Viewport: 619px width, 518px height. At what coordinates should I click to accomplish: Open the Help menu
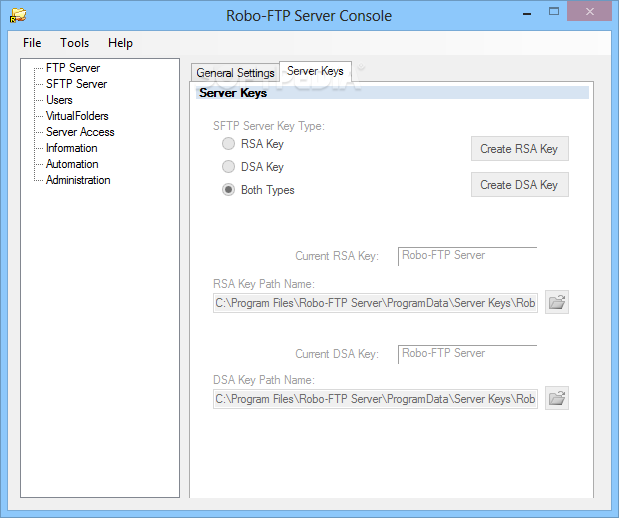pyautogui.click(x=120, y=43)
